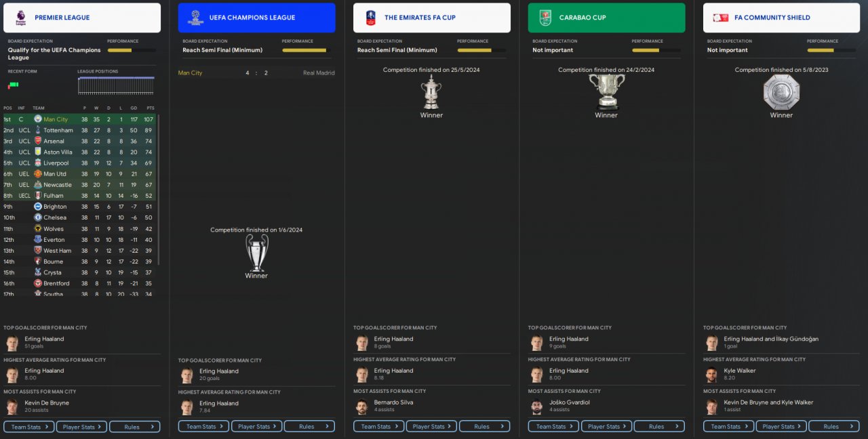Click the FA Community Shield logo icon
This screenshot has width=868, height=439.
coord(721,18)
